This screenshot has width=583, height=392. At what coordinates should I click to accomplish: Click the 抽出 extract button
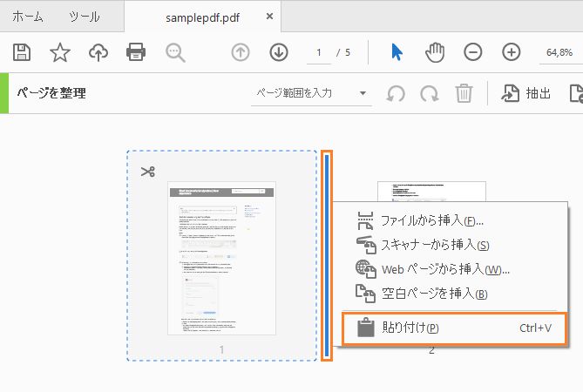525,93
